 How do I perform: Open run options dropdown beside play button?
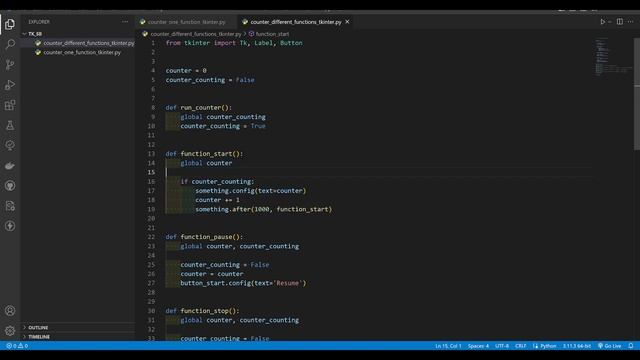click(610, 22)
